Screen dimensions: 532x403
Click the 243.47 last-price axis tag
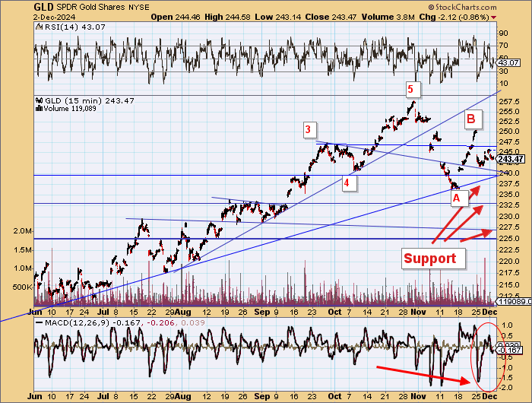510,159
